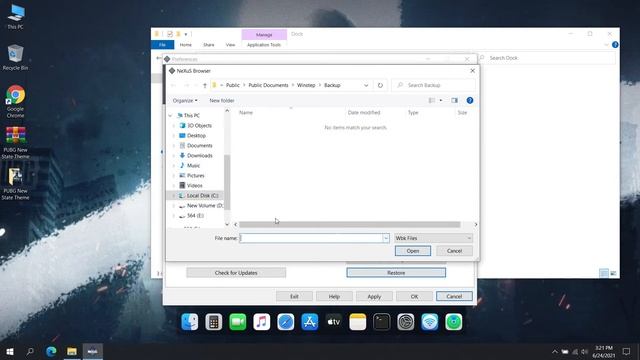Launch Calculator from the dock
640x360 pixels.
213,322
